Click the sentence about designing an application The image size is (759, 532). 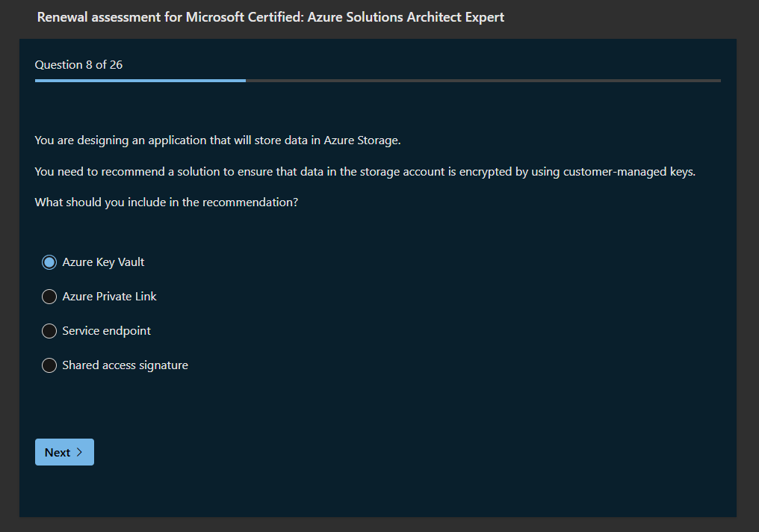pos(217,140)
